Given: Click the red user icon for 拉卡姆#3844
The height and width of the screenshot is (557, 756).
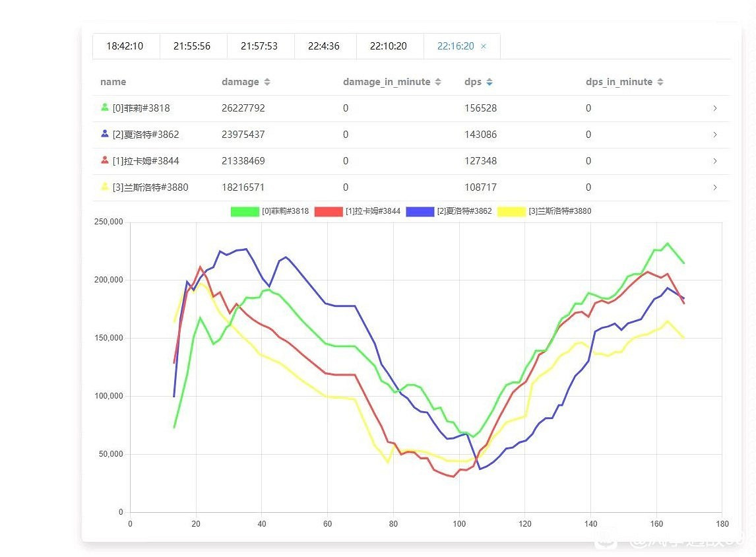Looking at the screenshot, I should [x=105, y=160].
